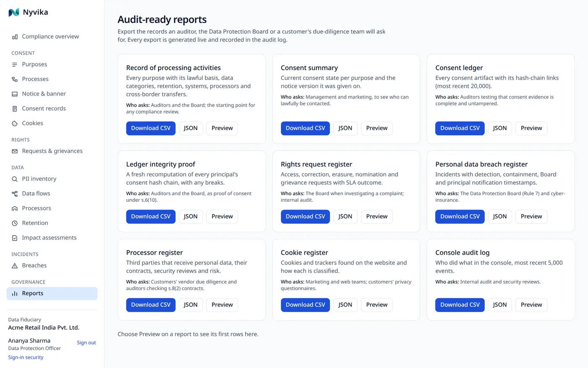Export Cookie register JSON
This screenshot has width=588, height=368.
(345, 305)
